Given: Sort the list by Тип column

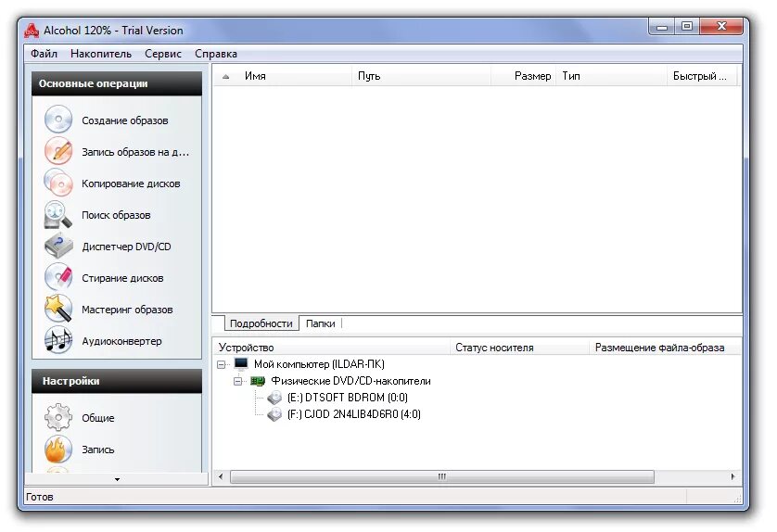Looking at the screenshot, I should 611,76.
